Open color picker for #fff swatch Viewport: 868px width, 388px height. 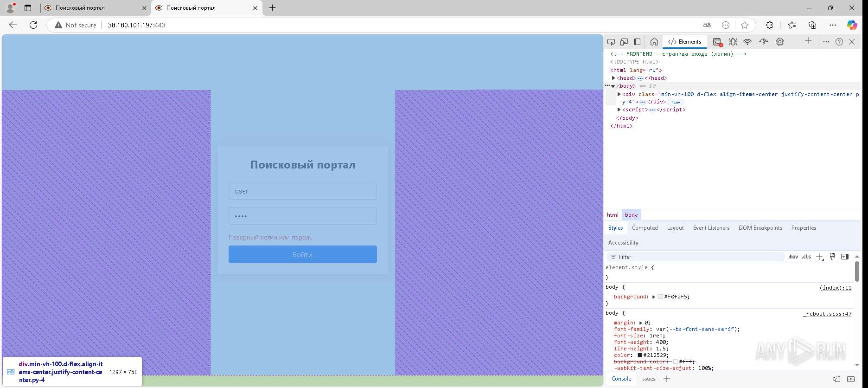pos(676,362)
